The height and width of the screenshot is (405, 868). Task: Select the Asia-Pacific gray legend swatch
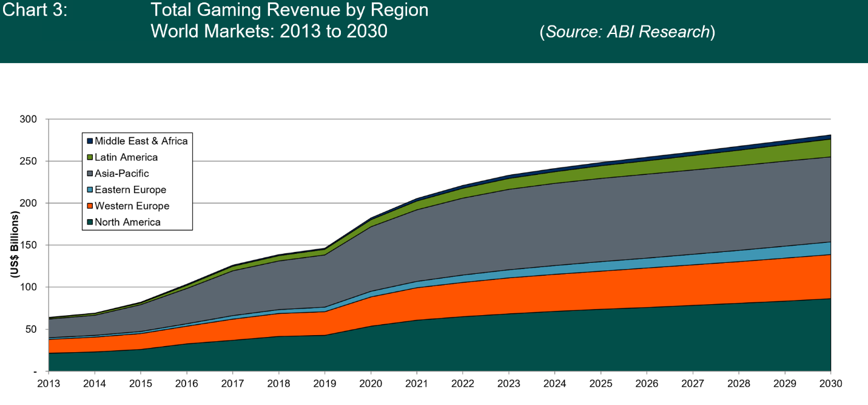point(90,174)
